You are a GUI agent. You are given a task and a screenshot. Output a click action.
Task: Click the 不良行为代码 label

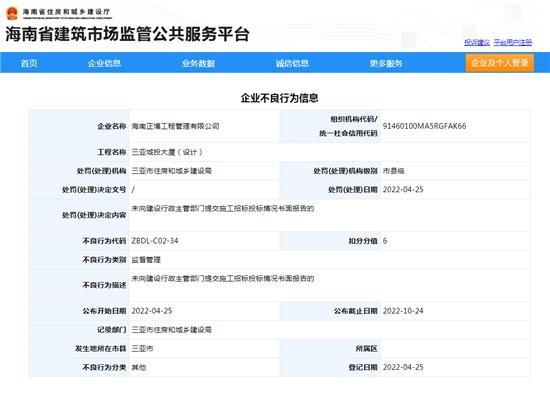(x=104, y=241)
